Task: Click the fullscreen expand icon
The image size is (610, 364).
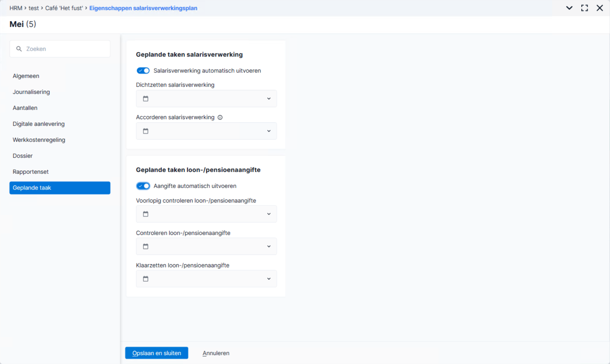Action: coord(584,8)
